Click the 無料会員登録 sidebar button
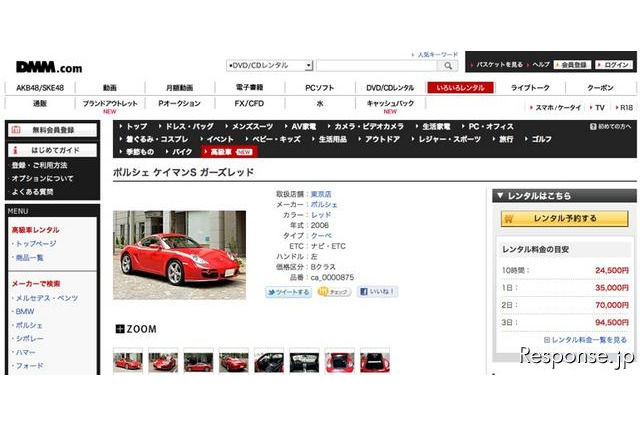The image size is (640, 426). pos(53,130)
